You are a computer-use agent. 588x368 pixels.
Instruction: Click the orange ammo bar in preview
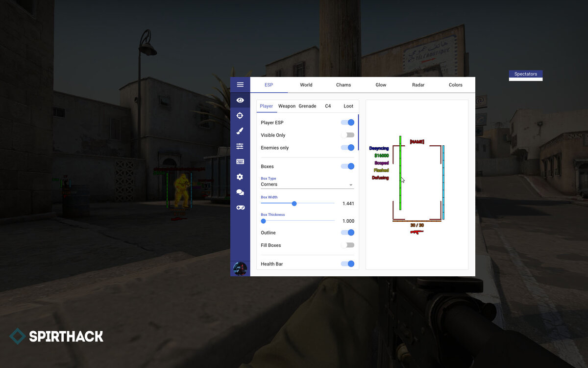coord(417,221)
